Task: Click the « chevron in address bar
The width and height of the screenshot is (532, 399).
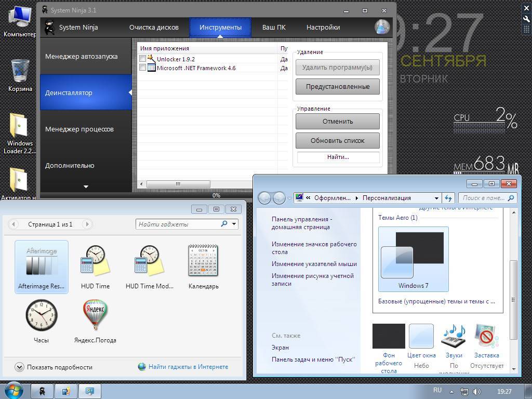Action: click(x=308, y=198)
